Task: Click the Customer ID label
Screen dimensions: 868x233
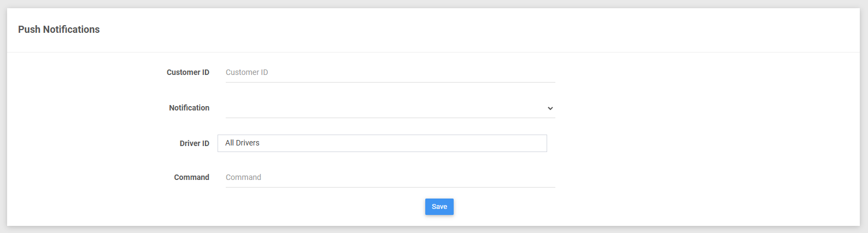Action: coord(188,72)
